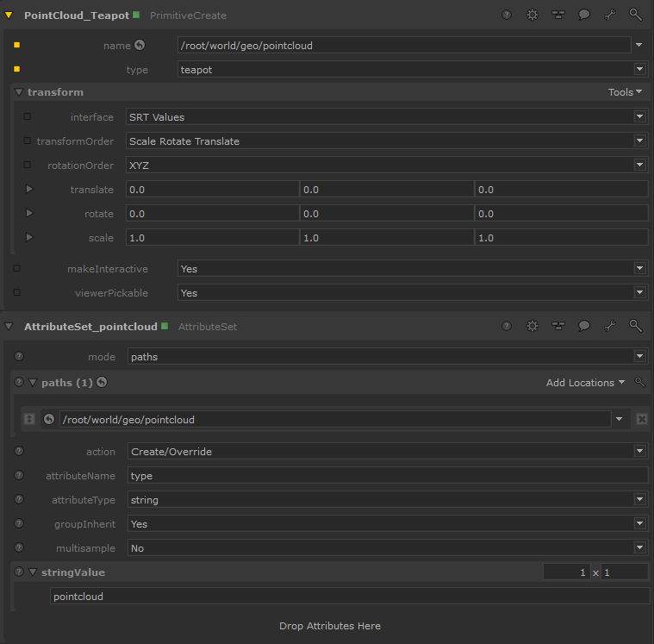Open the action Create/Override dropdown
The width and height of the screenshot is (654, 644).
(386, 452)
